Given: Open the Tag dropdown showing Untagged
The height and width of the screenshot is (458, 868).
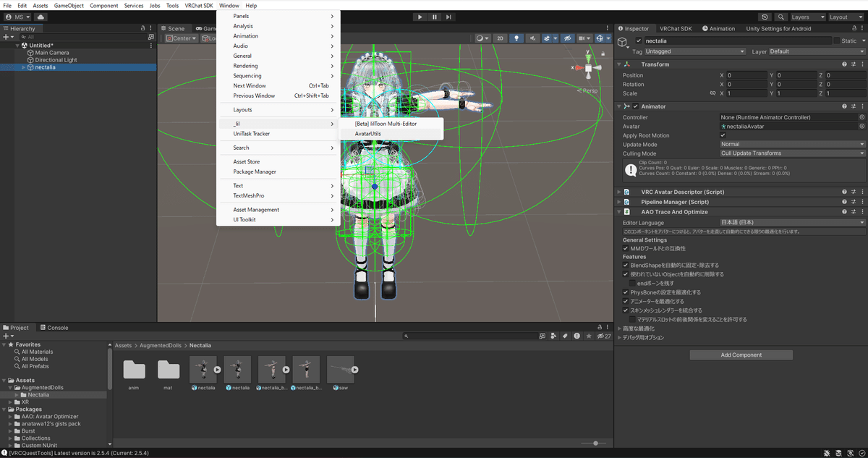Looking at the screenshot, I should coord(694,52).
